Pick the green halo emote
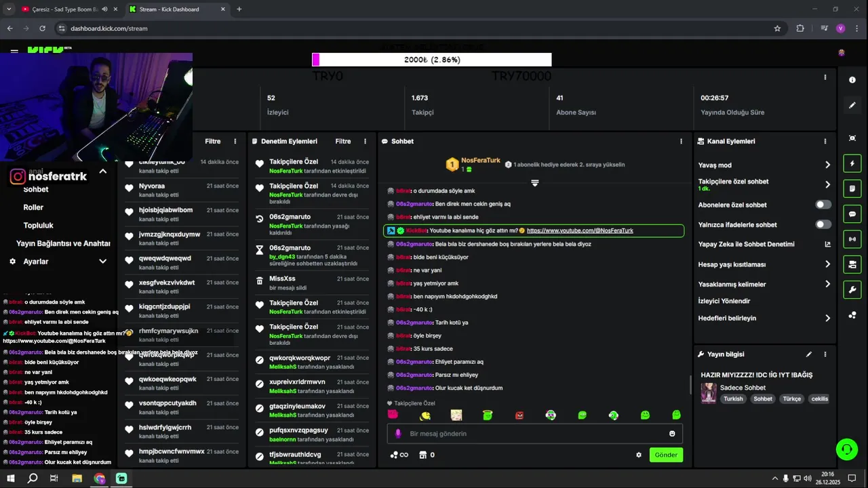This screenshot has height=488, width=868. pos(488,415)
